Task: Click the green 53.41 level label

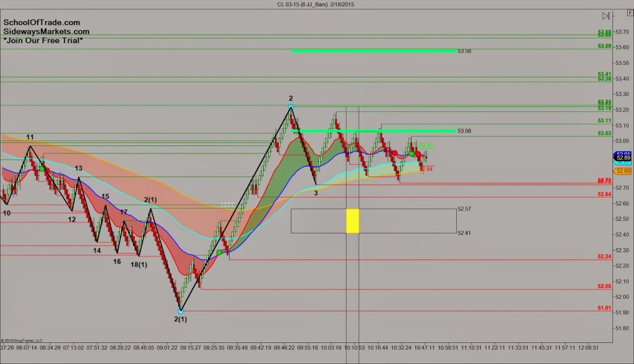Action: [x=604, y=74]
